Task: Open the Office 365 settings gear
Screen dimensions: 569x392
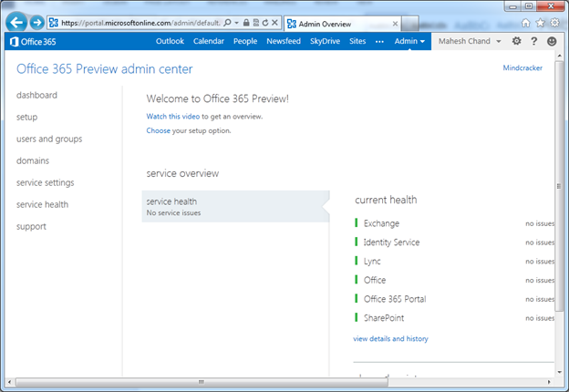Action: tap(516, 41)
